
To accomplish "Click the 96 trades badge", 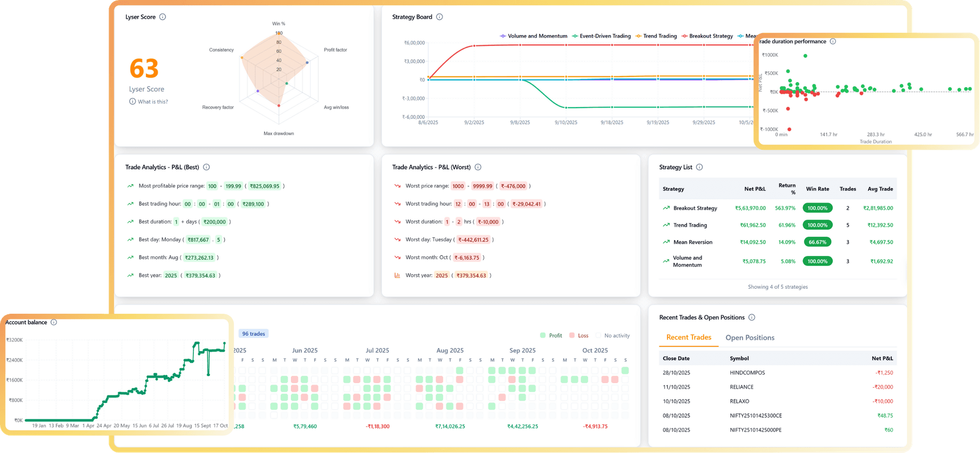I will click(x=253, y=334).
